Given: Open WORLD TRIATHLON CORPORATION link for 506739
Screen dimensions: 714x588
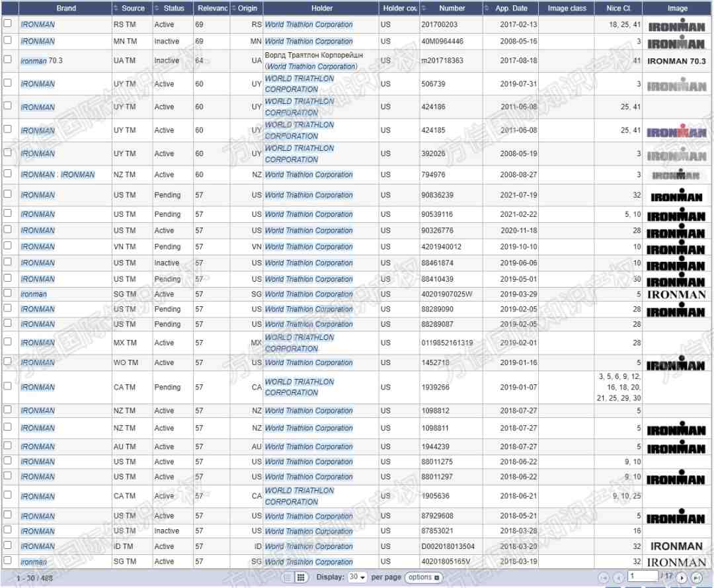Looking at the screenshot, I should point(299,84).
